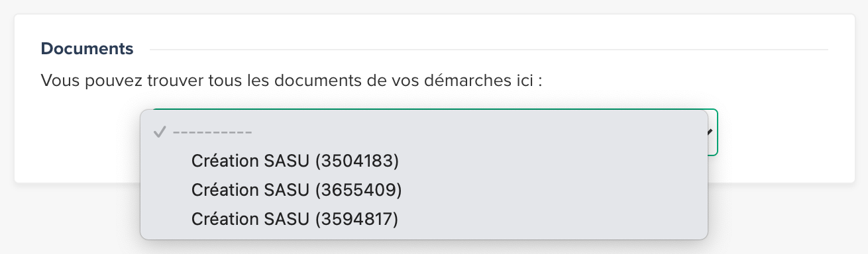
Task: Select Création SASU (3655409) option
Action: pyautogui.click(x=424, y=190)
